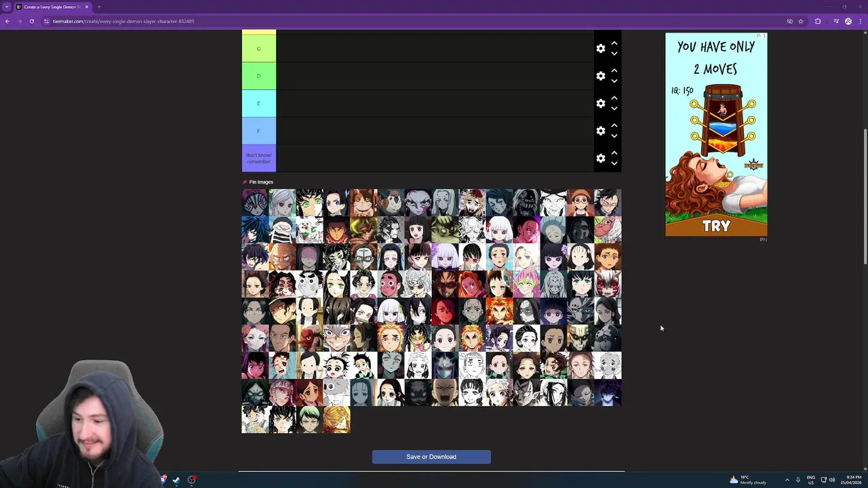Click microphone icon in system tray
The width and height of the screenshot is (868, 488).
click(x=798, y=480)
